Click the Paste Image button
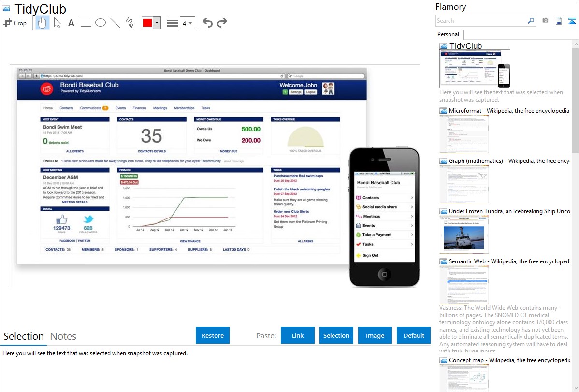This screenshot has height=392, width=579. (375, 335)
